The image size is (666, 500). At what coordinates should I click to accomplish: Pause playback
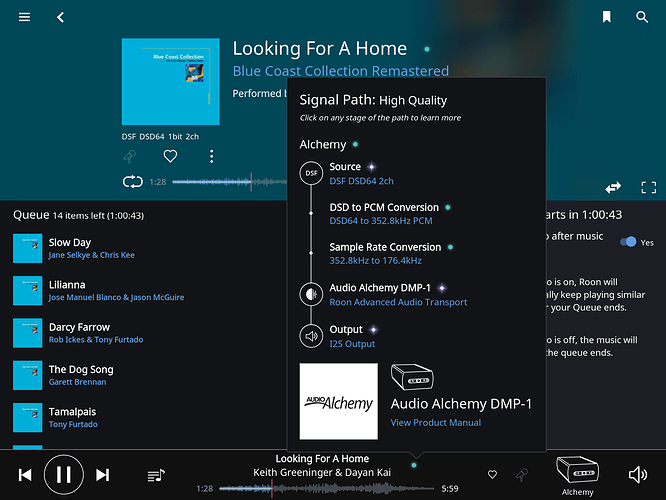coord(64,475)
